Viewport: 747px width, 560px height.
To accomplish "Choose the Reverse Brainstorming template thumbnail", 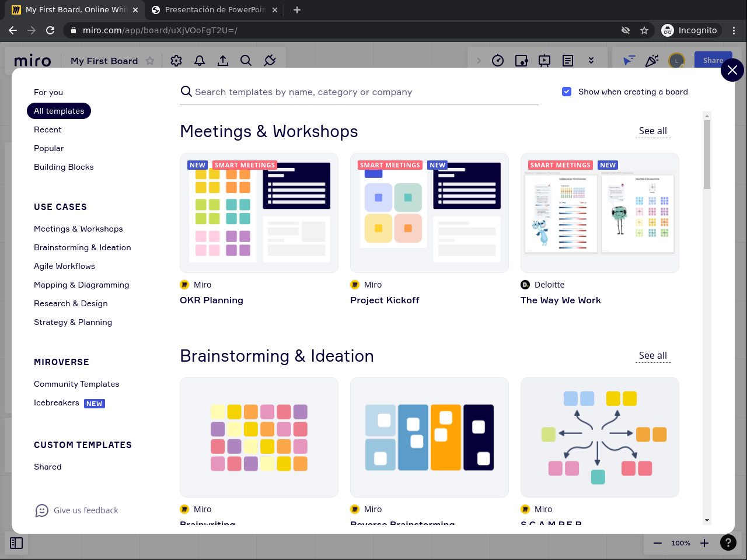I will pos(430,437).
